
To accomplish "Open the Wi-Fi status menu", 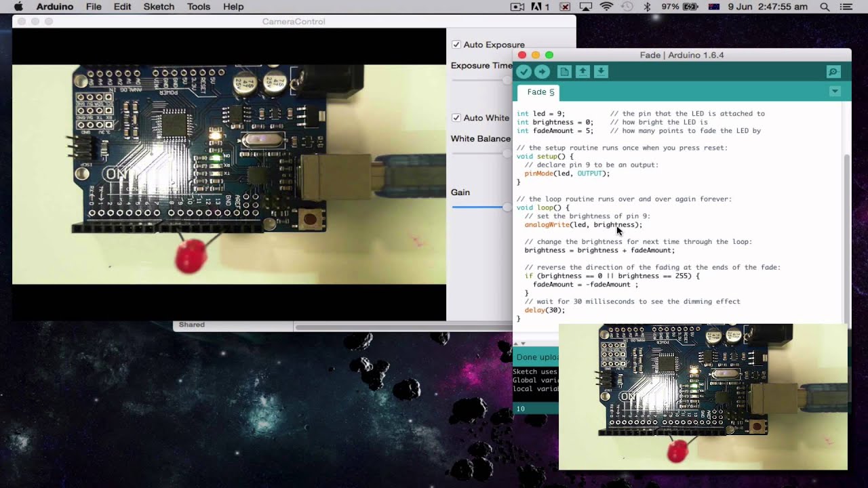I will [x=606, y=7].
